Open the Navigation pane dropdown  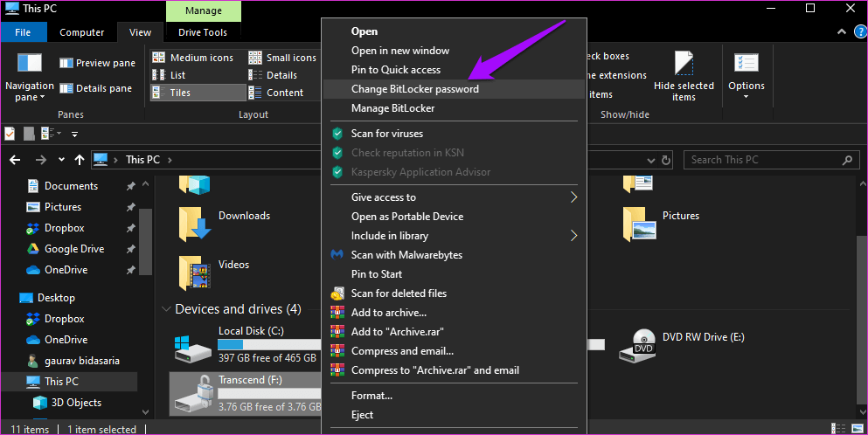tap(30, 77)
